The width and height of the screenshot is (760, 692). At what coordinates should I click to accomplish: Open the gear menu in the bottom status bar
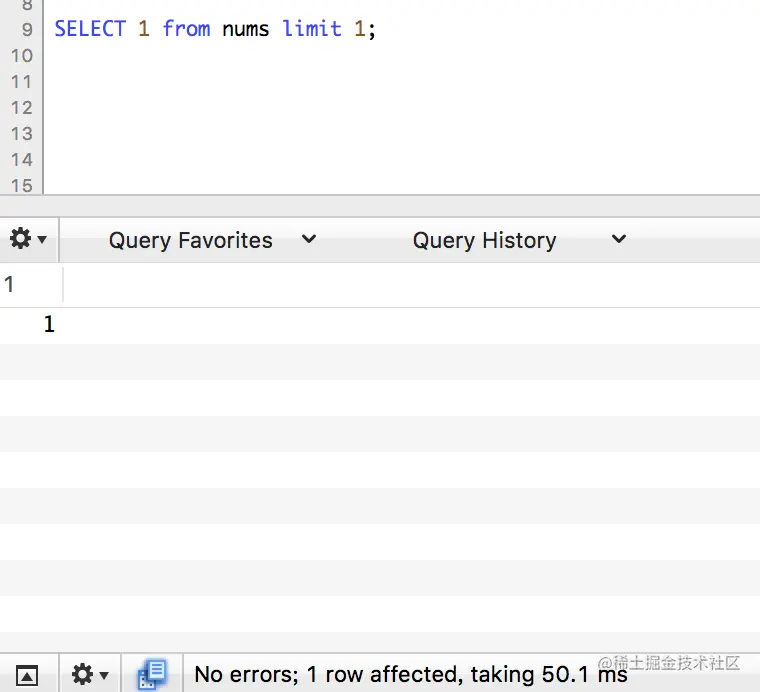click(x=90, y=674)
